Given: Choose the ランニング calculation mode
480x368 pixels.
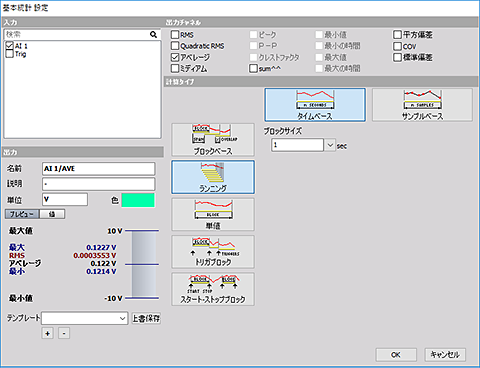Looking at the screenshot, I should tap(213, 177).
